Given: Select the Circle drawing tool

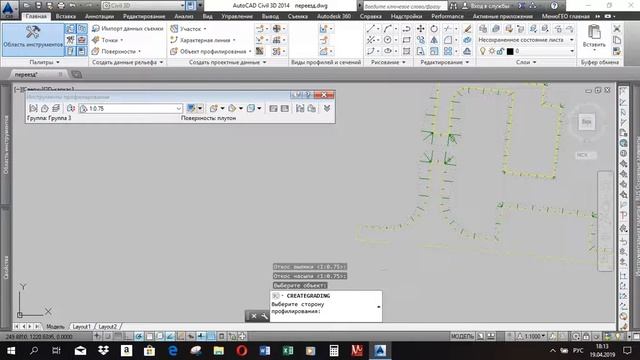Looking at the screenshot, I should 387,40.
